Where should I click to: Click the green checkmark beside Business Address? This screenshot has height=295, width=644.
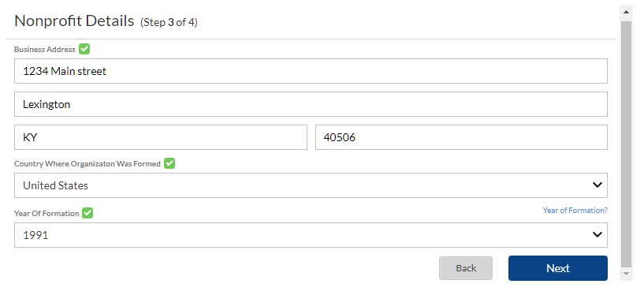coord(84,49)
